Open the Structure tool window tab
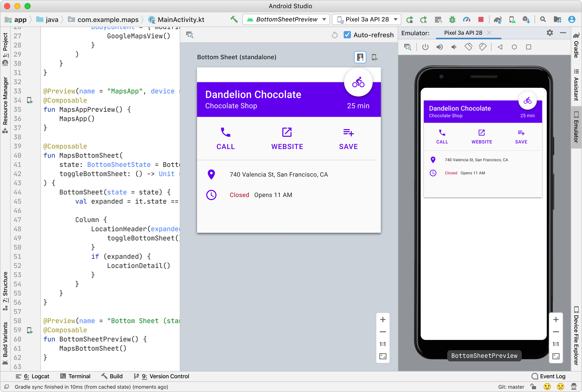Screen dimensions: 582x392 tap(5, 291)
